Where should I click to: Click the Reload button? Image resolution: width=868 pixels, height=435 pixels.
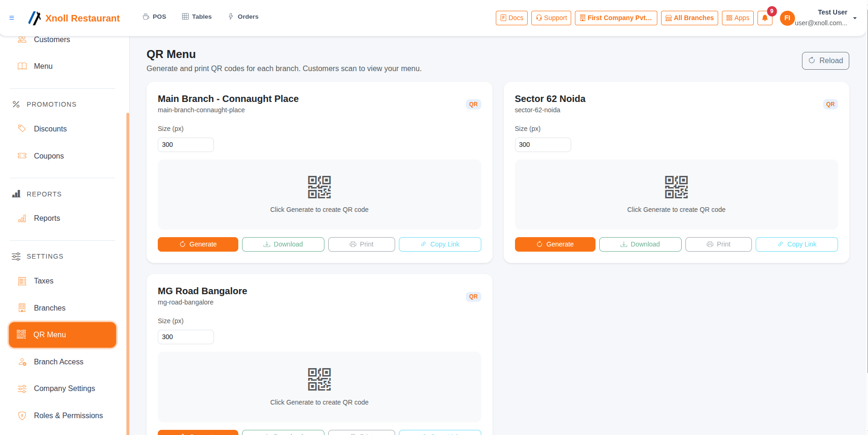coord(825,61)
